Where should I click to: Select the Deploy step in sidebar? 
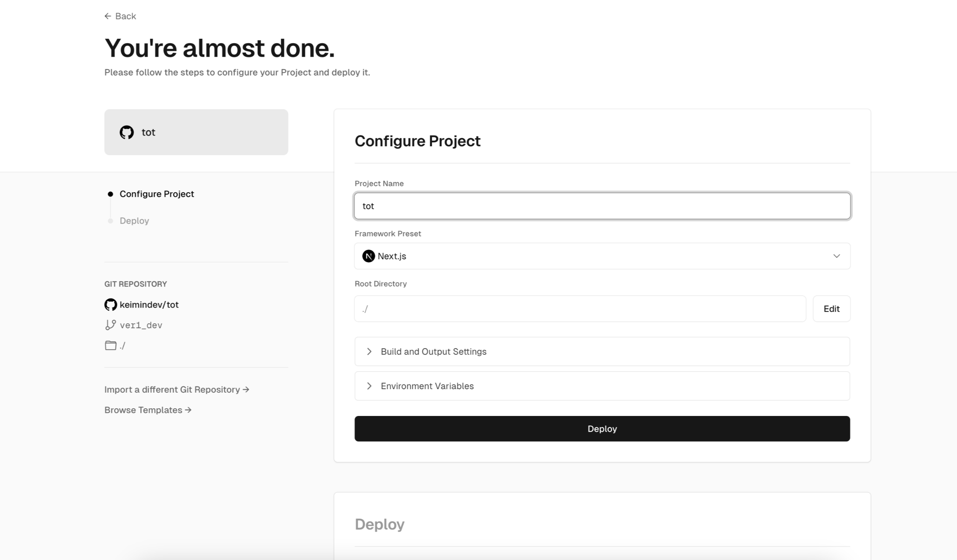point(134,221)
